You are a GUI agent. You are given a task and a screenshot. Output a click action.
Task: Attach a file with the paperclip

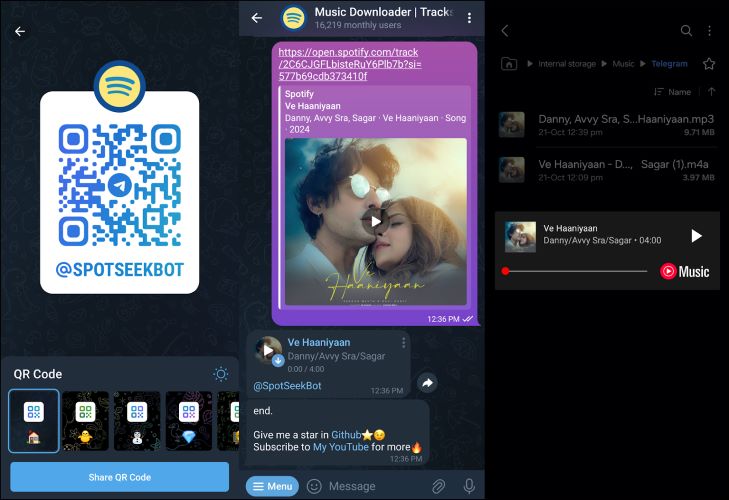[438, 486]
